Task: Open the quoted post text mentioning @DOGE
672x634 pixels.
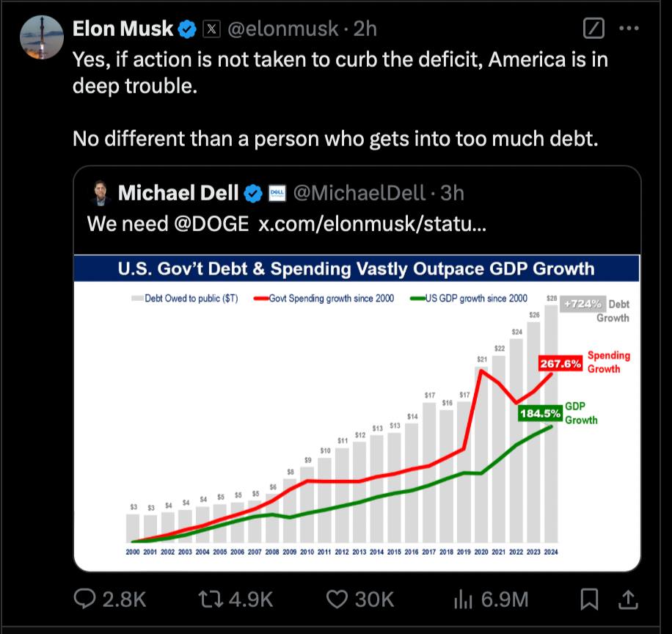Action: click(287, 224)
